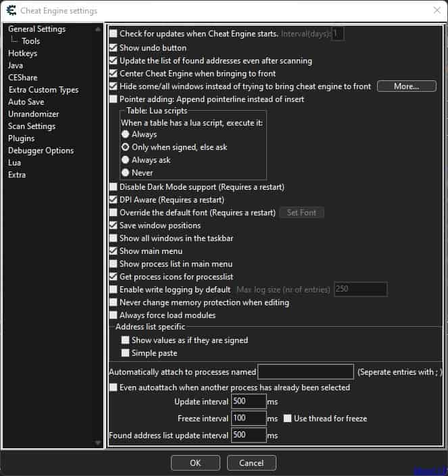Toggle Hide some/all windows checkbox
448x476 pixels.
tap(114, 86)
